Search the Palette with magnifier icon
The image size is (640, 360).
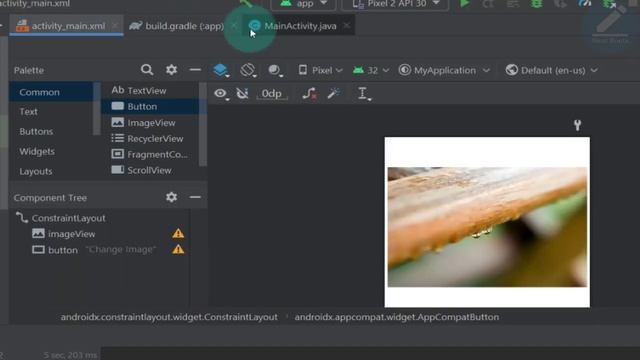(147, 70)
